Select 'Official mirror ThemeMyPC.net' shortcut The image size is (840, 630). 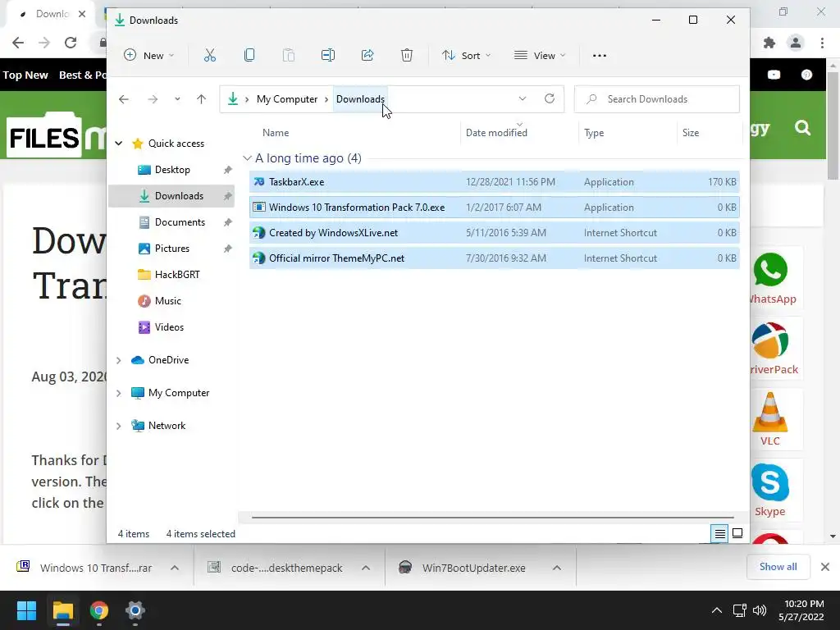coord(495,258)
